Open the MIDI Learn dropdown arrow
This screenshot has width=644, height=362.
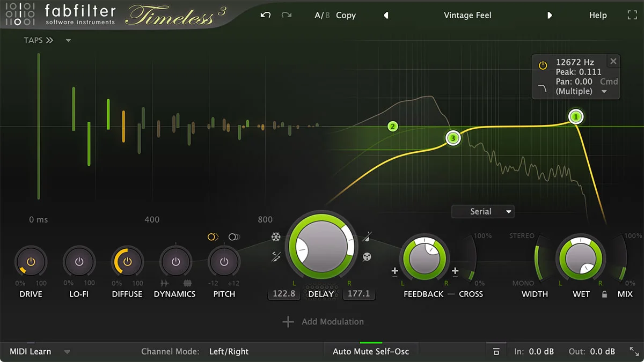click(x=67, y=351)
